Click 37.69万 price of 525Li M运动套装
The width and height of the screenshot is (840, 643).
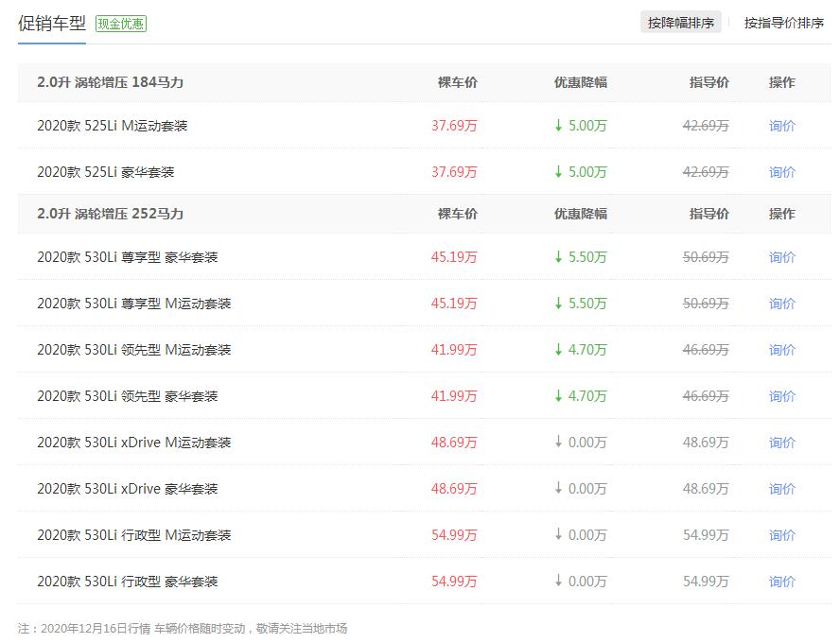pyautogui.click(x=454, y=126)
